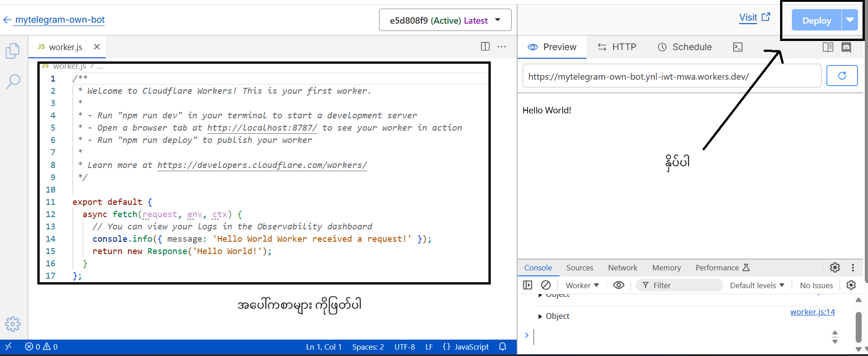Viewport: 868px width, 356px height.
Task: Reload the preview with the refresh button
Action: click(842, 76)
